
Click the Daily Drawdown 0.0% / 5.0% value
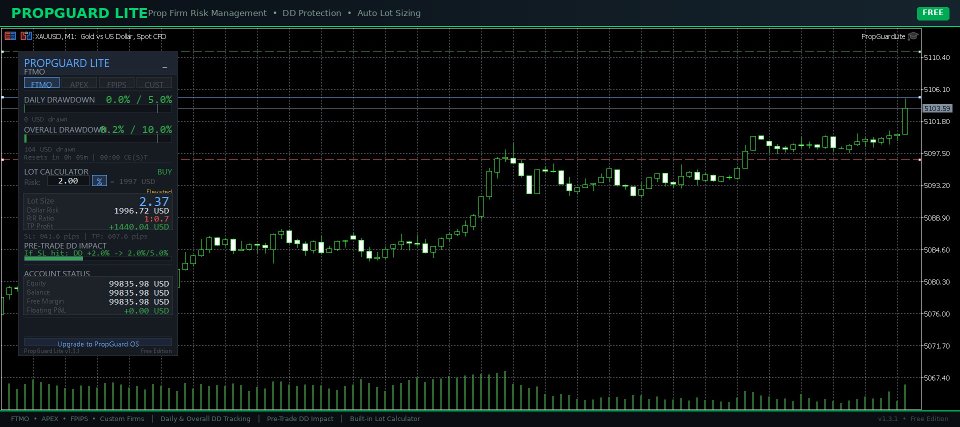point(139,99)
